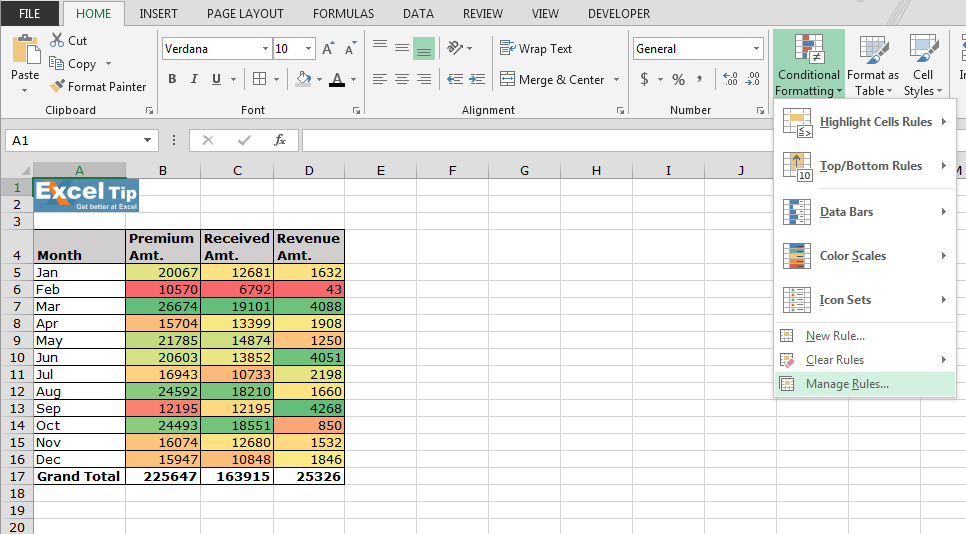This screenshot has height=534, width=966.
Task: Align text to the right
Action: (424, 79)
